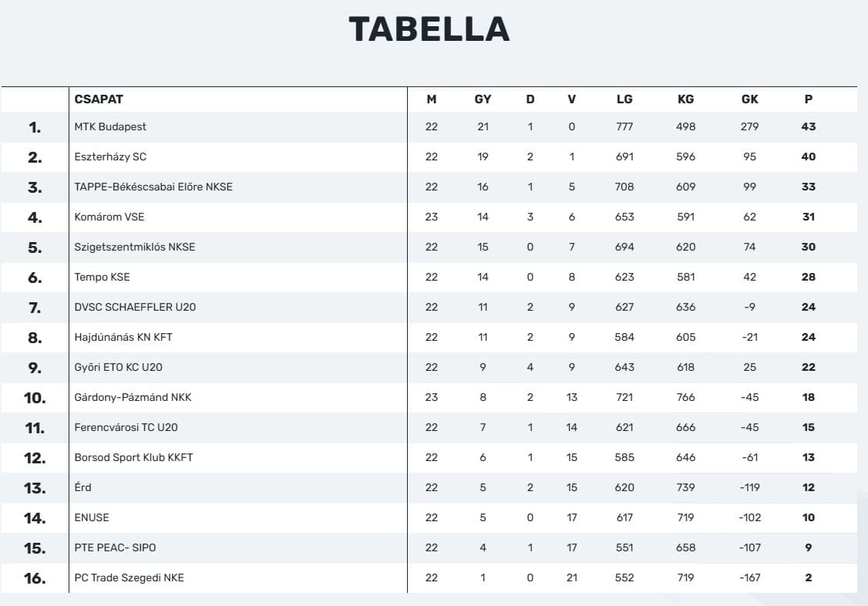Select TAPPE-Békéscsabai Előre NKSE team
Screen dimensions: 868x606
pos(153,187)
